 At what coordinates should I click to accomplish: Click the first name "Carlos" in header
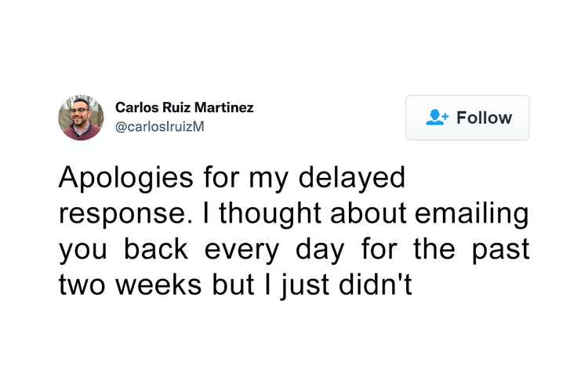(x=137, y=107)
